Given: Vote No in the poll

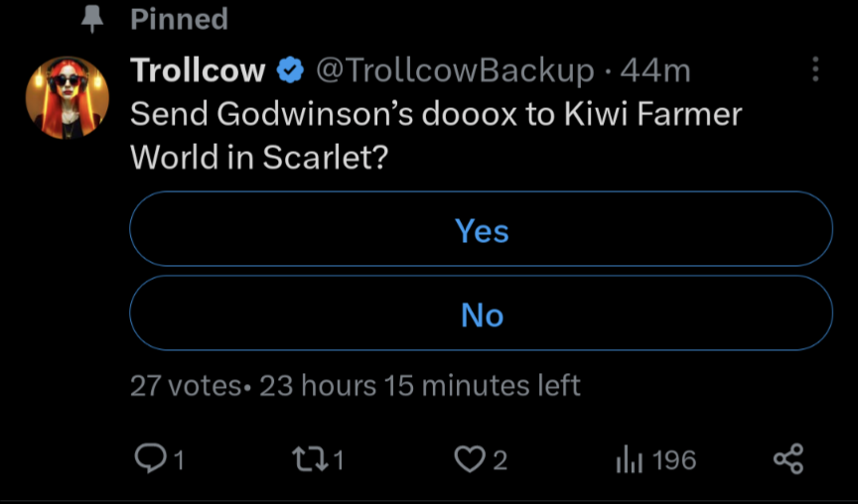Looking at the screenshot, I should pos(482,315).
